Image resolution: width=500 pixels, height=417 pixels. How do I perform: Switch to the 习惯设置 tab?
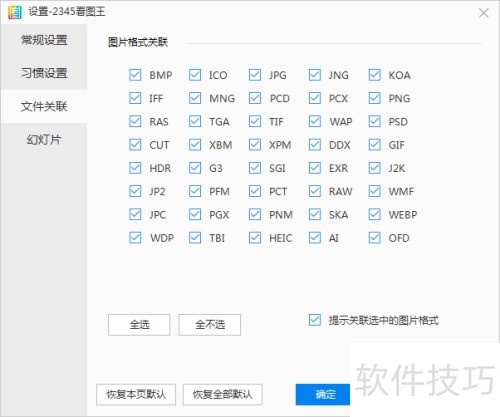point(44,73)
